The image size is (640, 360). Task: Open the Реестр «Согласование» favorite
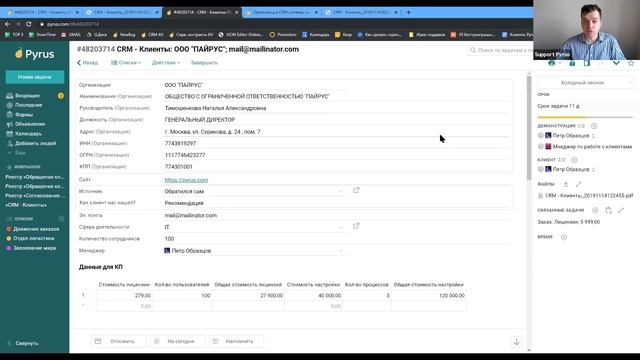(35, 196)
